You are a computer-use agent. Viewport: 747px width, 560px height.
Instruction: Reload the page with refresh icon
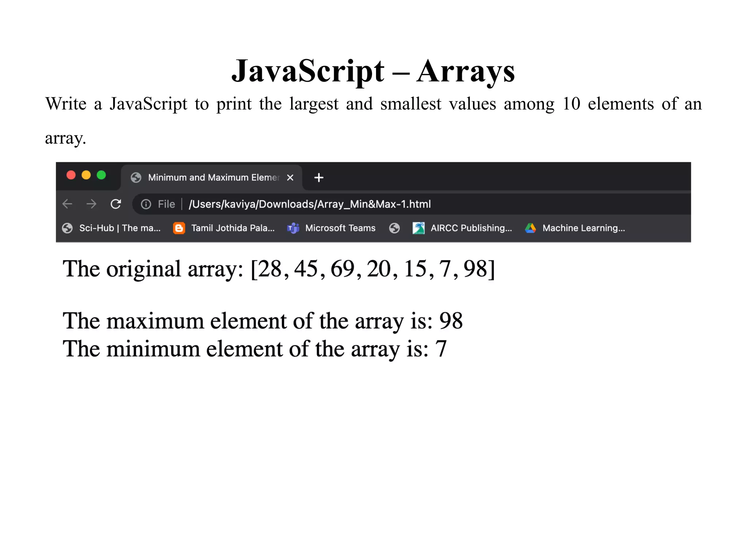pos(116,204)
